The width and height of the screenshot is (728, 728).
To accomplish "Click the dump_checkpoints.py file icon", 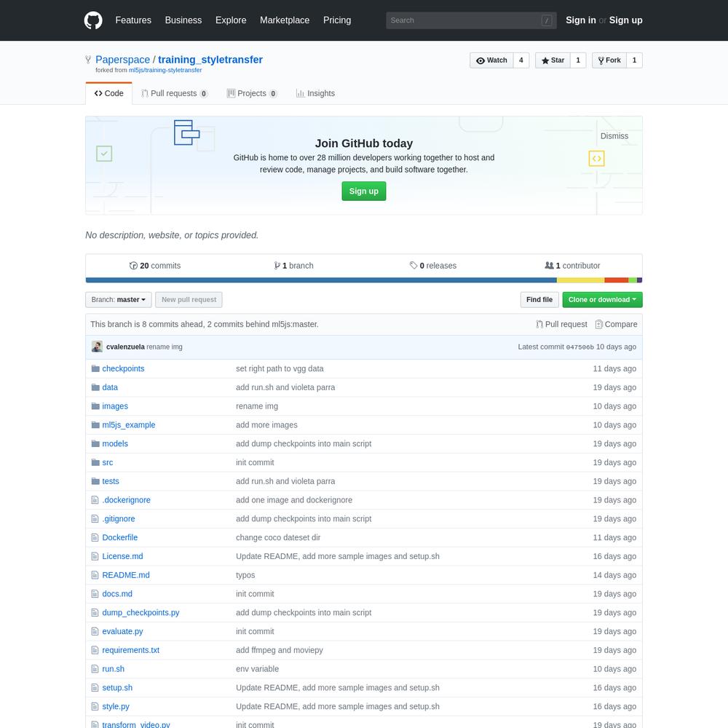I will pyautogui.click(x=95, y=613).
